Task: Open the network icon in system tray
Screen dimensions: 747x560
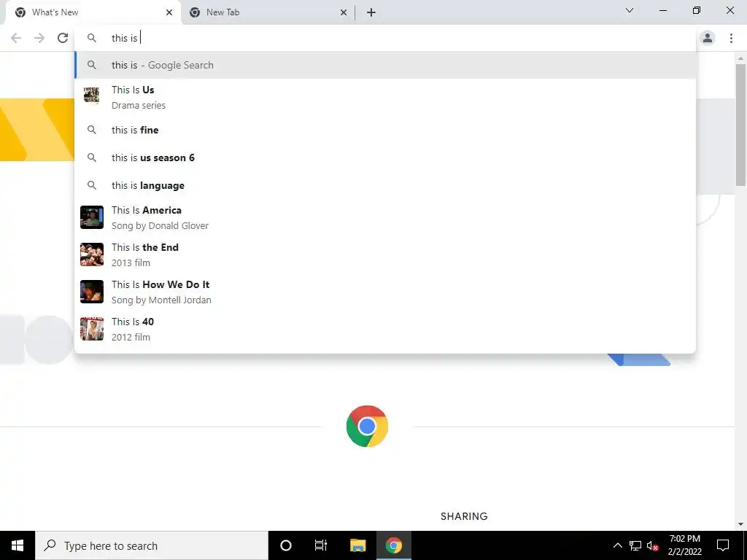Action: [x=635, y=545]
